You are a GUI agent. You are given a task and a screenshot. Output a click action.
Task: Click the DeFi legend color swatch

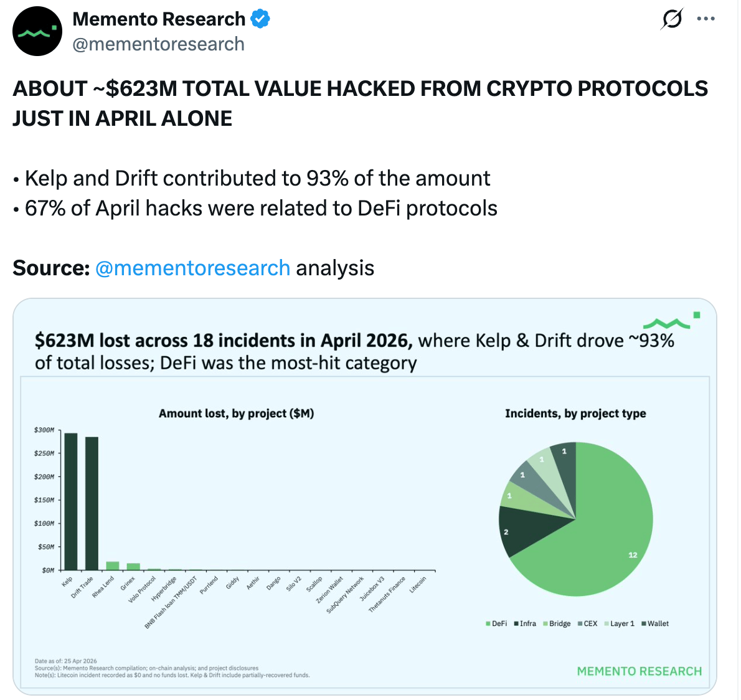click(488, 624)
